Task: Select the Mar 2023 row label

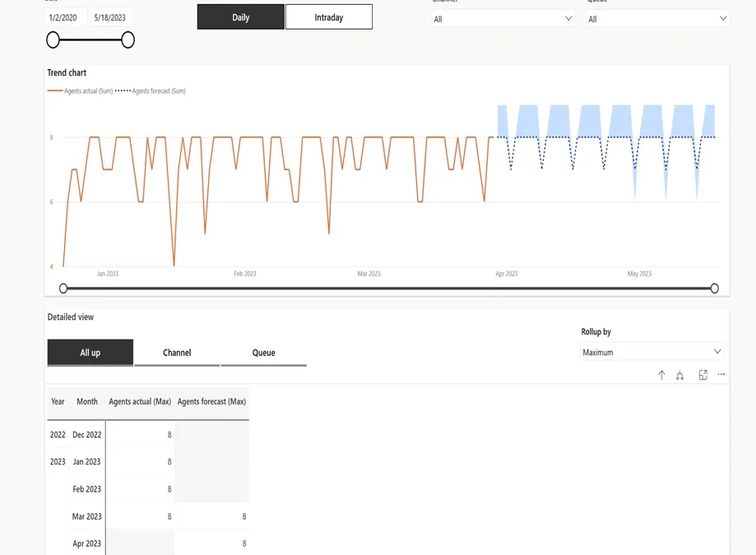Action: [86, 516]
